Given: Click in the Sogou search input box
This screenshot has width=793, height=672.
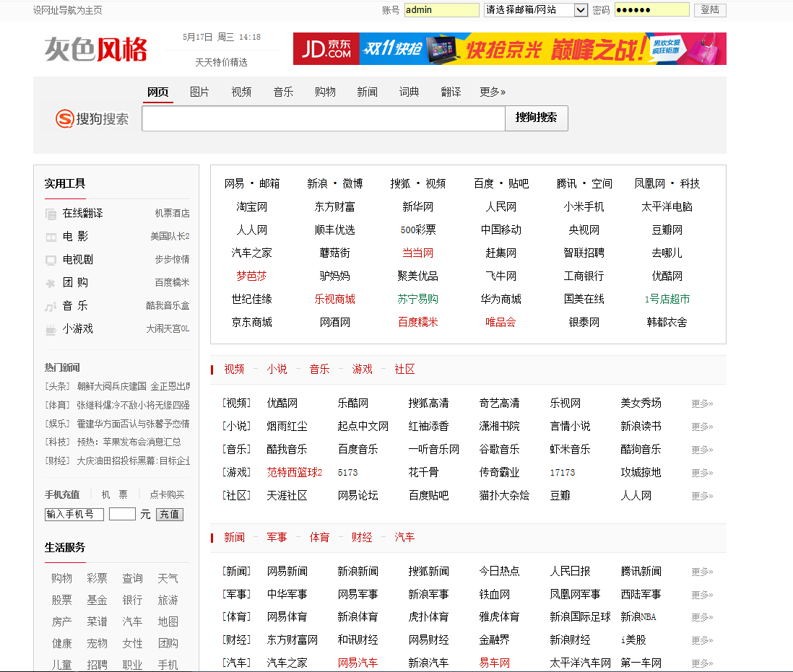Looking at the screenshot, I should pyautogui.click(x=324, y=118).
